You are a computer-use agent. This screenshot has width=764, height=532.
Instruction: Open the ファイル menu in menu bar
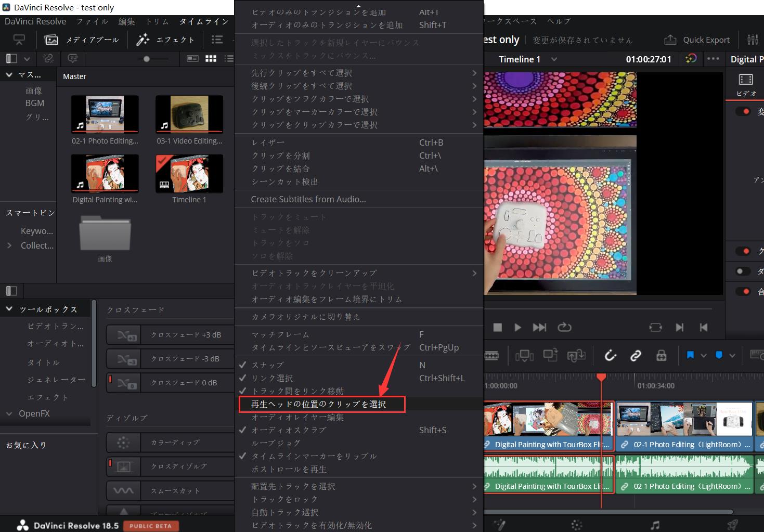click(92, 21)
